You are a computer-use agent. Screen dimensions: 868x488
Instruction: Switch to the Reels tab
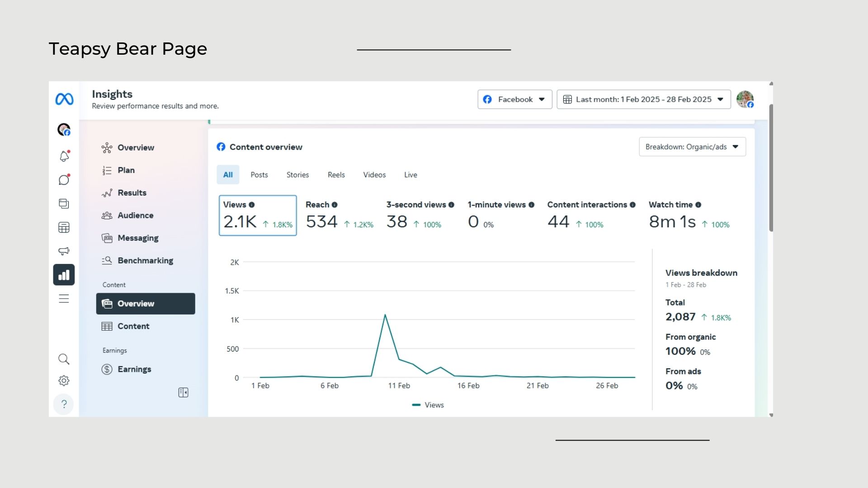coord(336,175)
